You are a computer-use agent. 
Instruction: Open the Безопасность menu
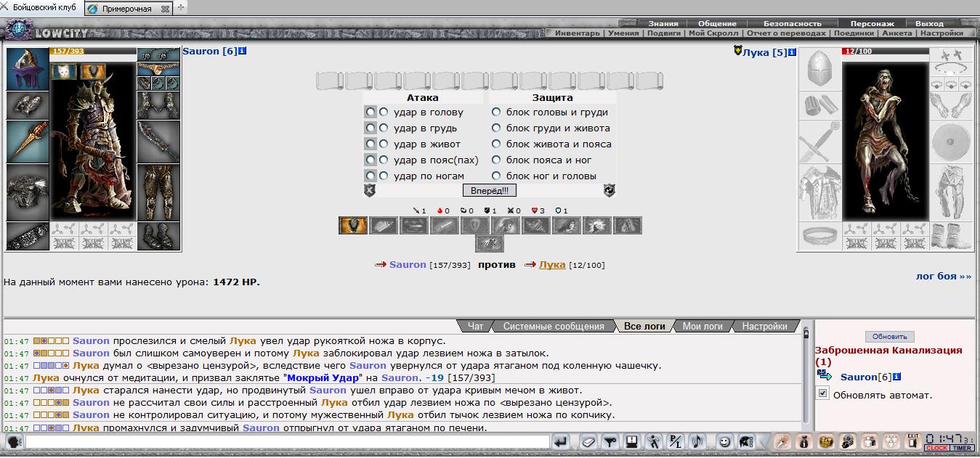point(792,23)
